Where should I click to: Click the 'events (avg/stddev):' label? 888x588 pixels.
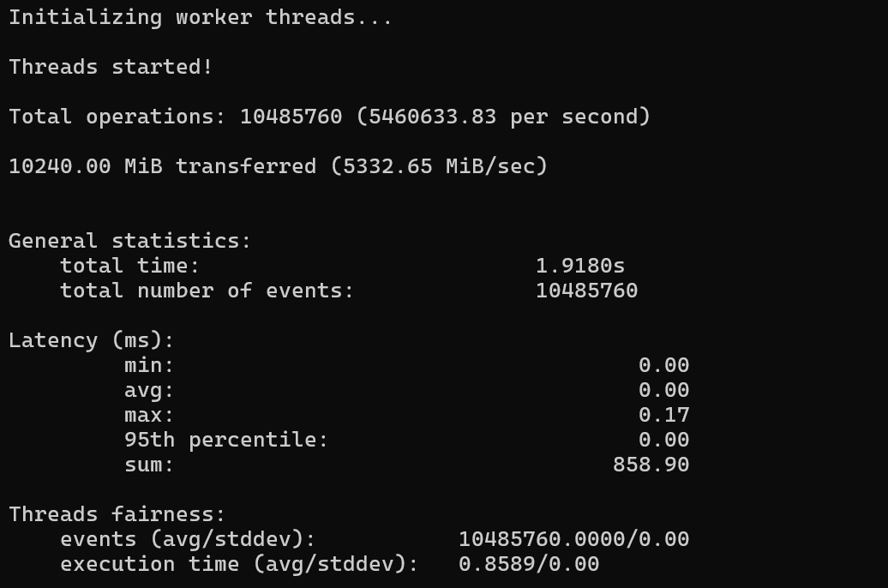point(188,540)
